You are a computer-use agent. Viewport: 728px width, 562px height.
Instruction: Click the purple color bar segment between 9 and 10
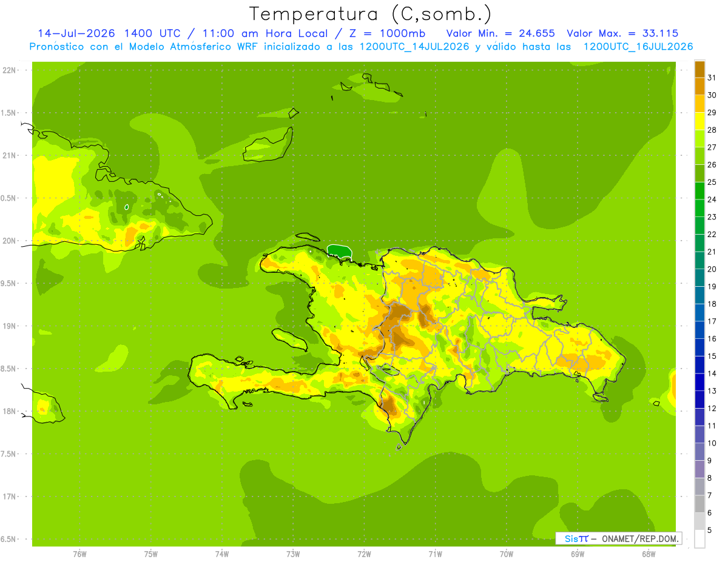click(699, 452)
